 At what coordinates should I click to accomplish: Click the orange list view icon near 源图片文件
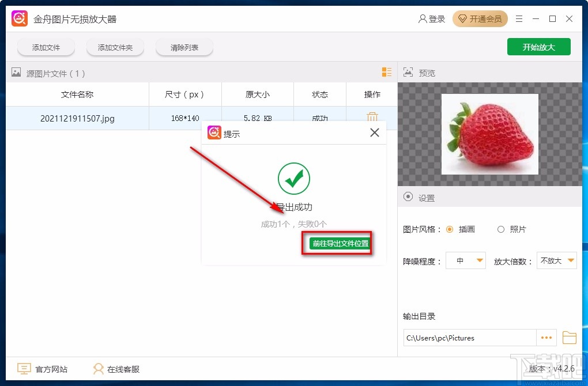tap(387, 72)
